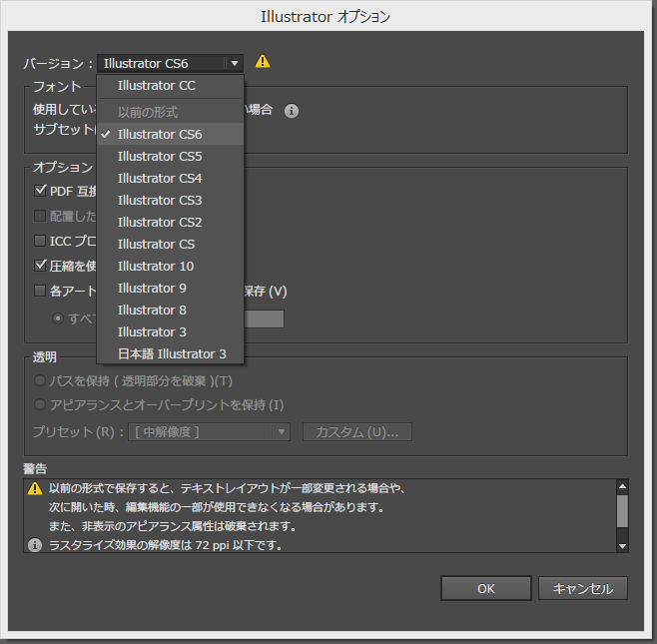The width and height of the screenshot is (657, 644).
Task: Pick Illustrator CS2 from the list
Action: [170, 222]
